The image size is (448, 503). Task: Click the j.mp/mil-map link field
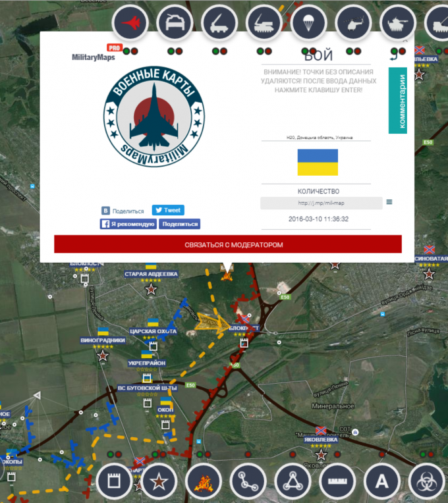(321, 203)
